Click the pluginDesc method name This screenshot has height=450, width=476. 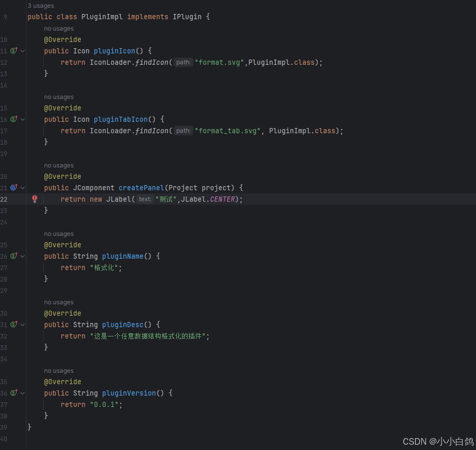123,325
